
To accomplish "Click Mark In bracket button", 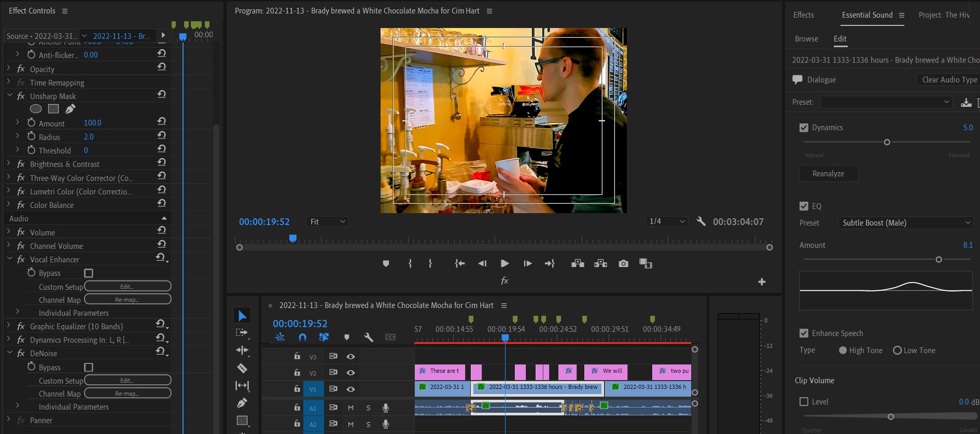I will (410, 263).
